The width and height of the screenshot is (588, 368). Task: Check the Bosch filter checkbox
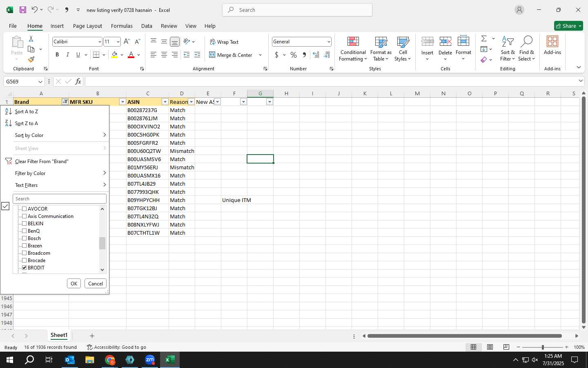(24, 238)
